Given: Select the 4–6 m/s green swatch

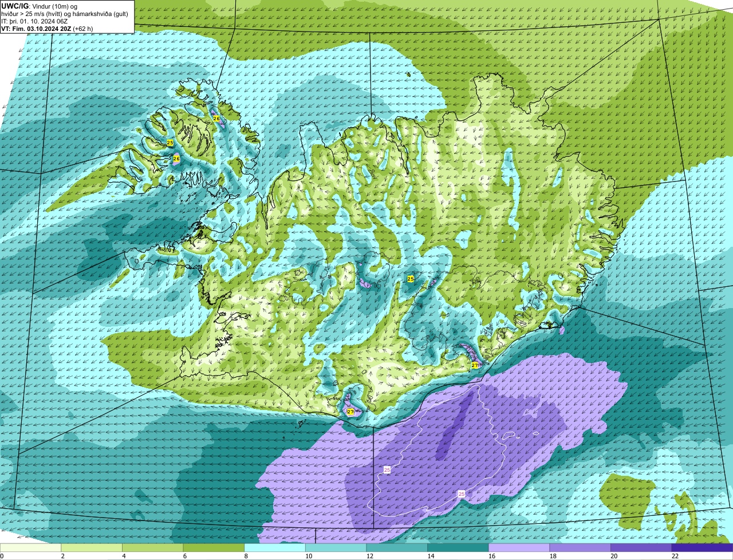Looking at the screenshot, I should tap(152, 547).
